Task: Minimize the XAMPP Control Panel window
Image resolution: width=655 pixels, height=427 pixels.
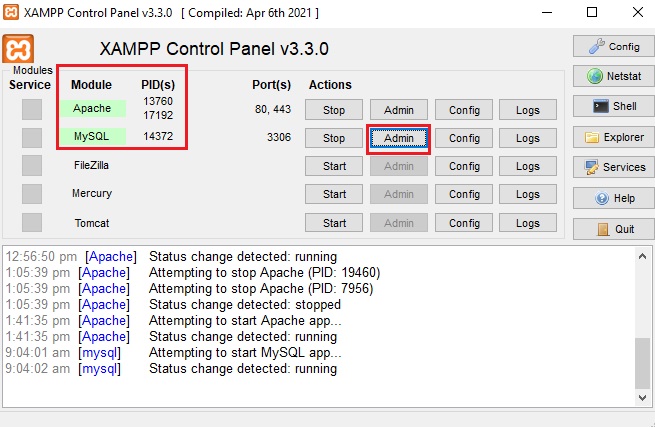Action: (x=547, y=12)
